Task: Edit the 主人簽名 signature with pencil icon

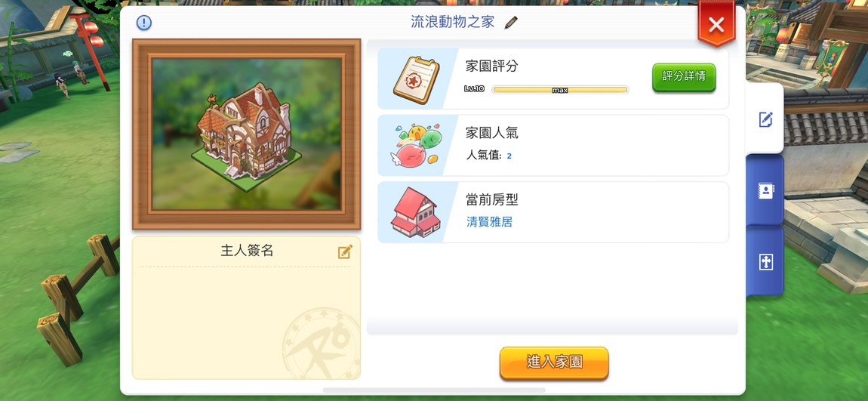Action: point(345,252)
